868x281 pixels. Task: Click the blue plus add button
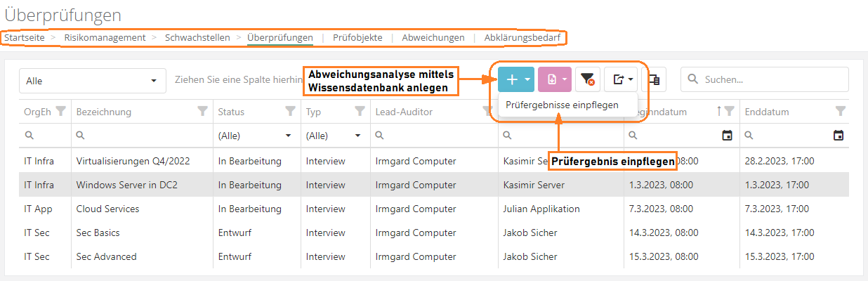tap(512, 80)
